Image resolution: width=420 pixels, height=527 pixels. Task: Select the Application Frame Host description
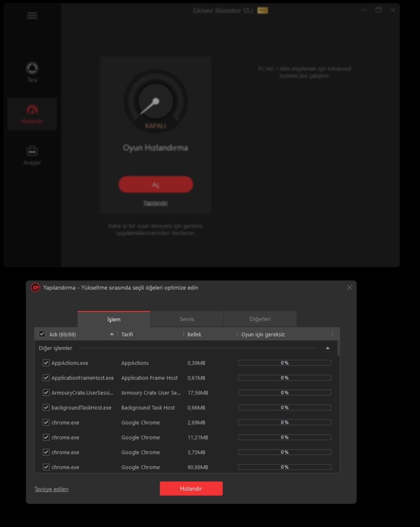click(x=149, y=378)
